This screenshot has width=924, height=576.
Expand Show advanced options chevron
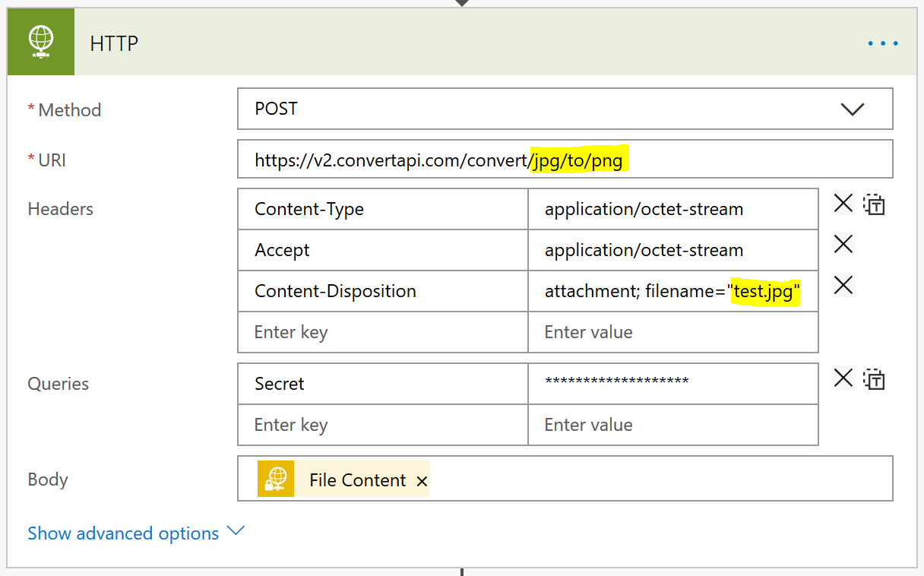point(236,532)
